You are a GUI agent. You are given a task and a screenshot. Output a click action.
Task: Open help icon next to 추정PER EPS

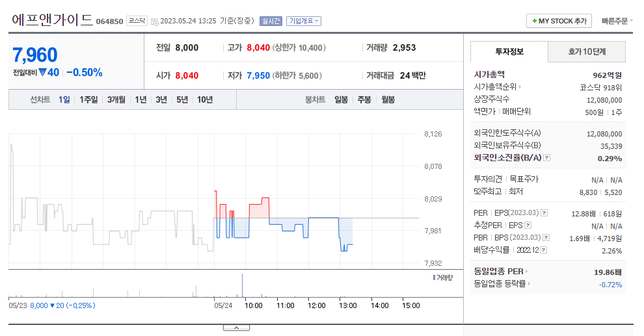click(528, 226)
